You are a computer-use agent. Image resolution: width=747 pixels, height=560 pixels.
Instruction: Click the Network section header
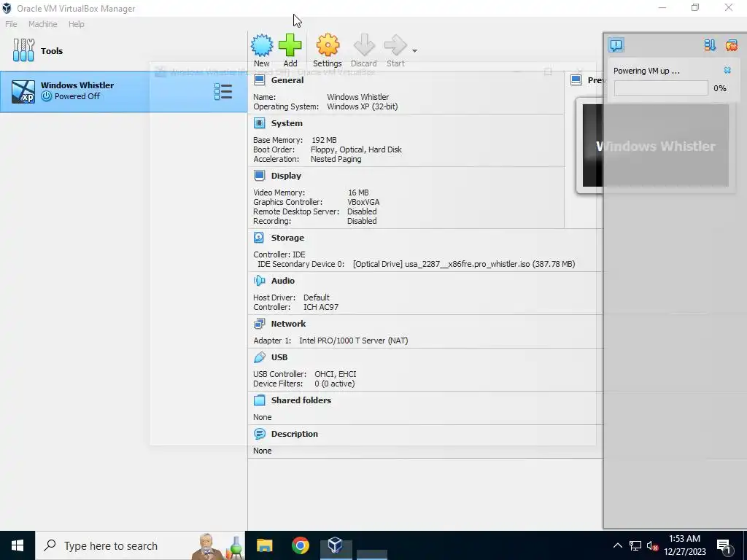pyautogui.click(x=288, y=324)
